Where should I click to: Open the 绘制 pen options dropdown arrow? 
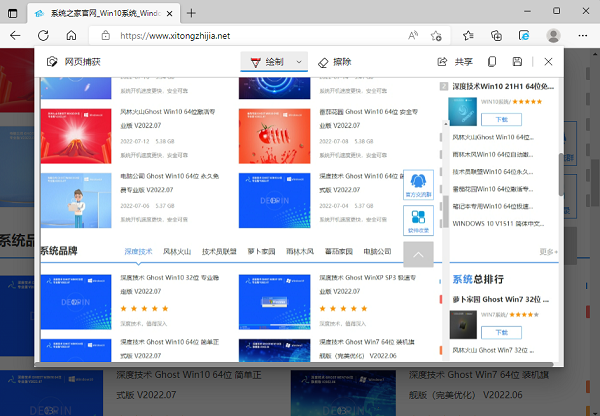(298, 62)
